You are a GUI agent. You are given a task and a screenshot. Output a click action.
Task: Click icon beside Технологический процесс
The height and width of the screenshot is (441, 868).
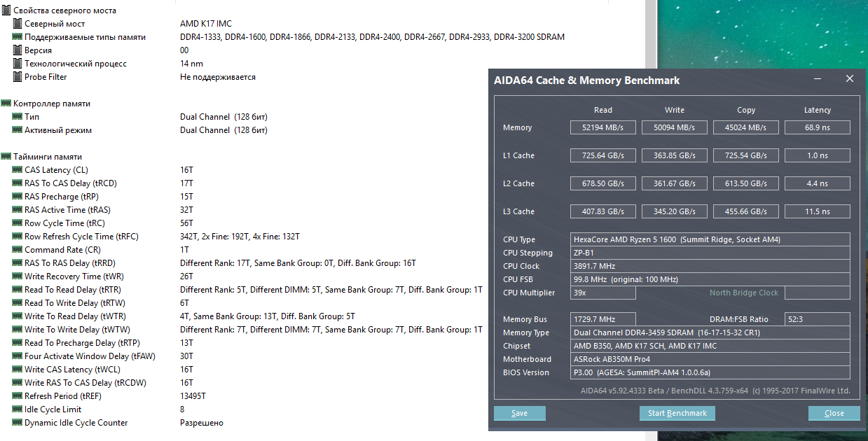coord(18,64)
